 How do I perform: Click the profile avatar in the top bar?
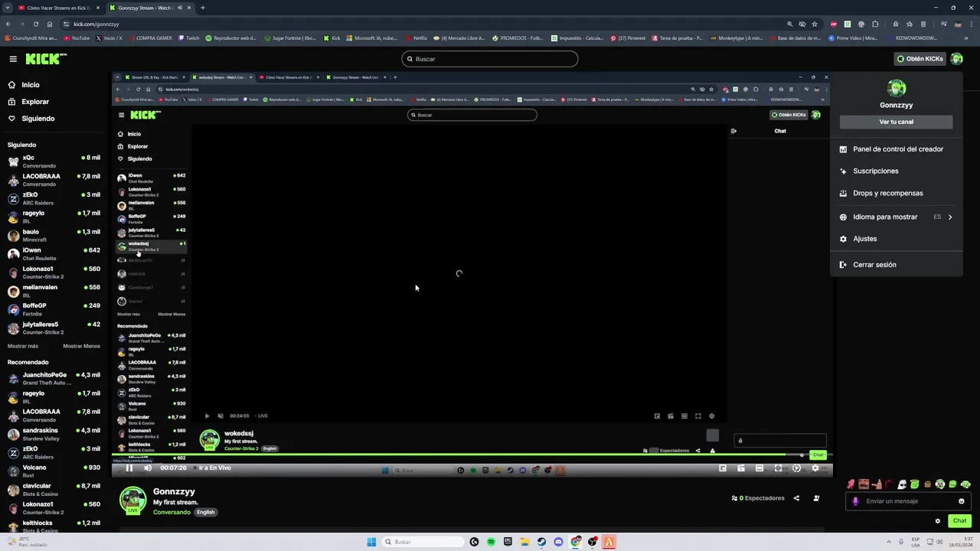pyautogui.click(x=956, y=59)
